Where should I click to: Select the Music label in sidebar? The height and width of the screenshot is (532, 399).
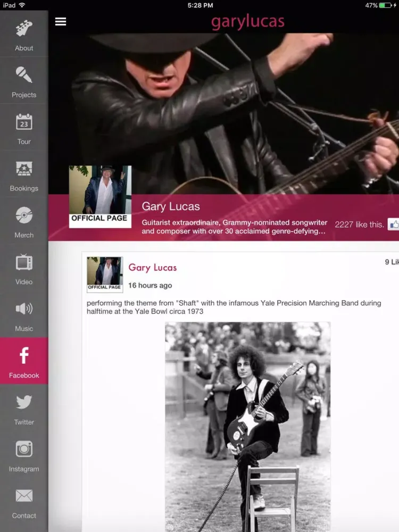[x=24, y=328]
